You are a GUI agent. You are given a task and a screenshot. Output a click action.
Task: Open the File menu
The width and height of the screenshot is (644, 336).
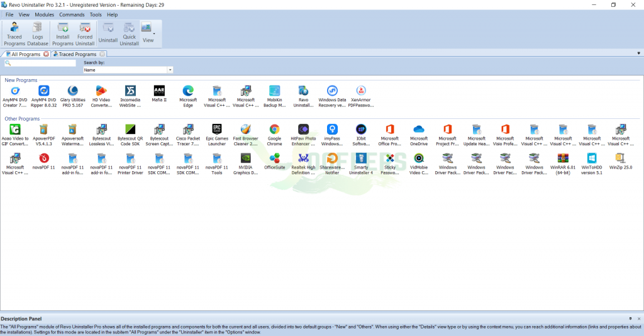[x=9, y=14]
